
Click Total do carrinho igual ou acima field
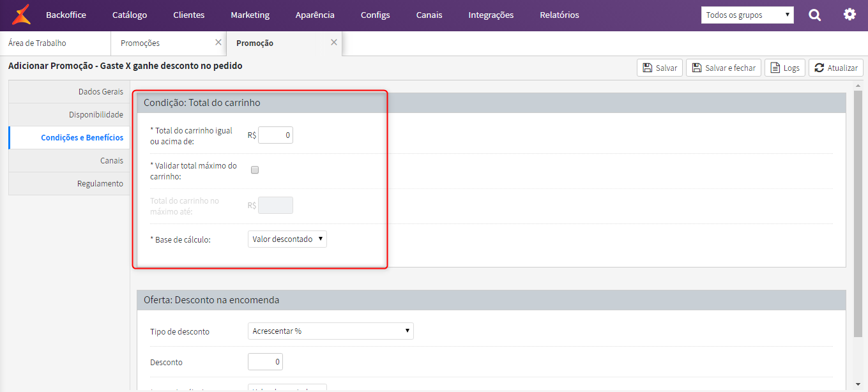(275, 135)
